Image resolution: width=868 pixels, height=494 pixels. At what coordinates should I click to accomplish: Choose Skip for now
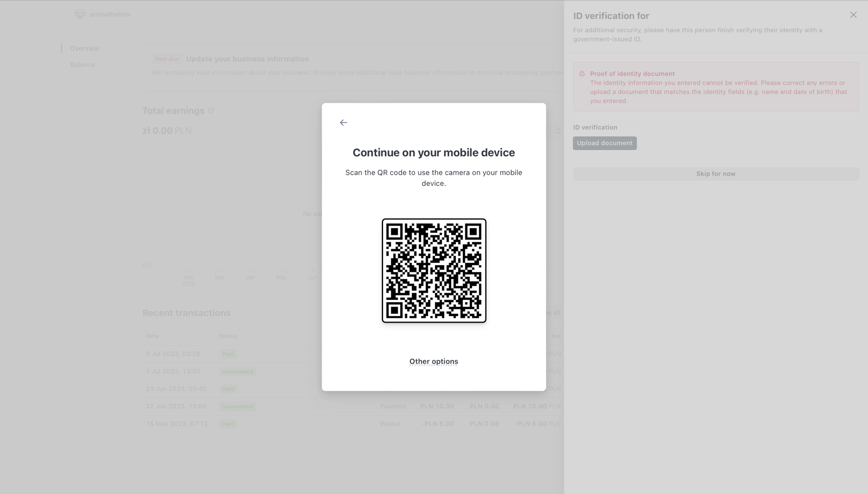pos(716,174)
